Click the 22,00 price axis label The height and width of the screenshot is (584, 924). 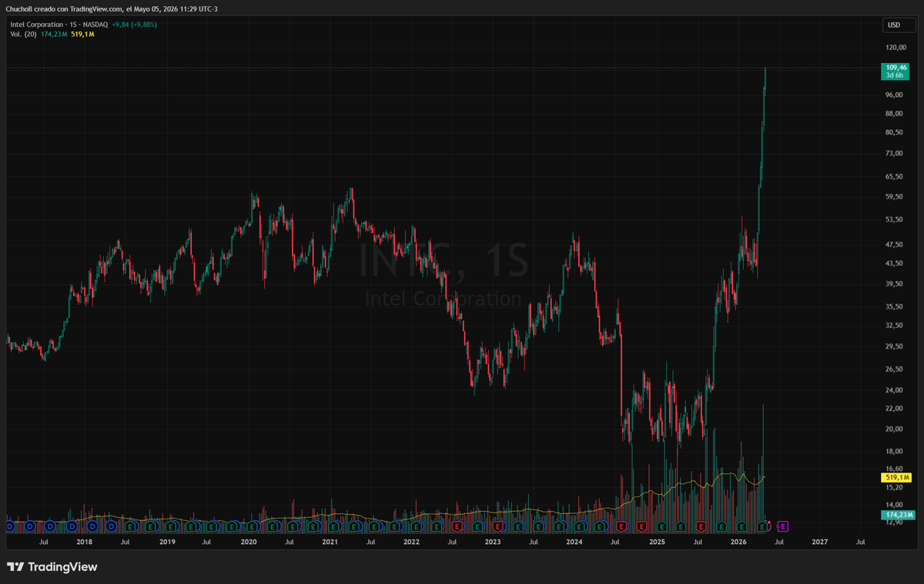coord(894,409)
